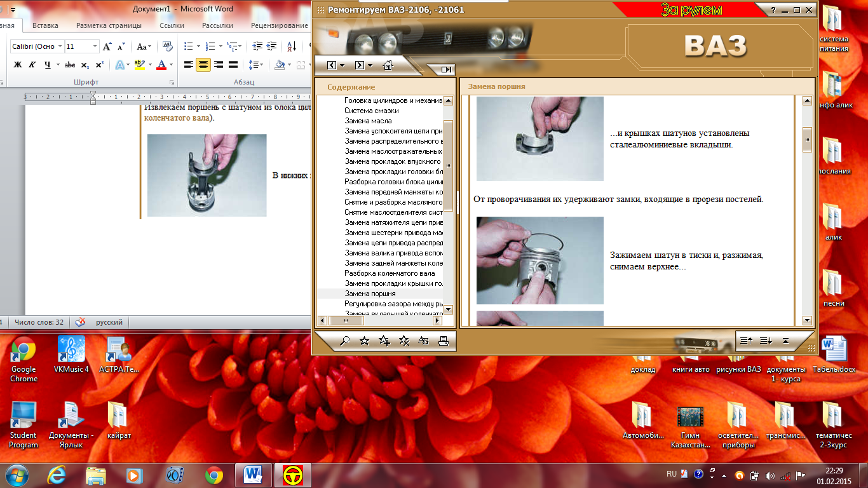Hide the contents panel toggle icon
The width and height of the screenshot is (868, 488).
pyautogui.click(x=446, y=69)
